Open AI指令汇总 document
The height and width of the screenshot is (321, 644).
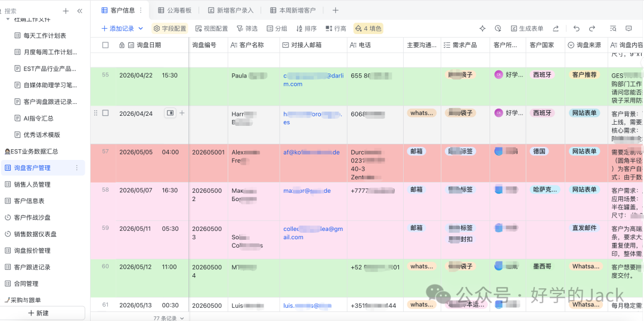coord(34,118)
